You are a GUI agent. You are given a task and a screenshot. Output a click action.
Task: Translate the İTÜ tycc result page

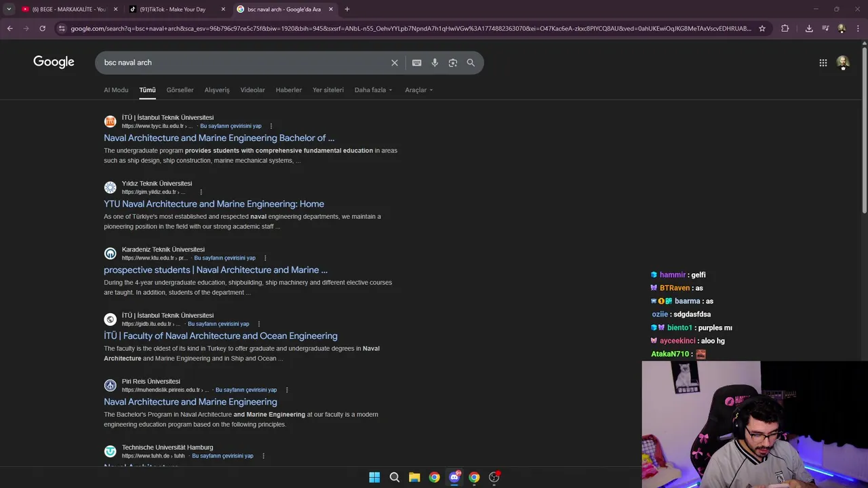pyautogui.click(x=231, y=126)
